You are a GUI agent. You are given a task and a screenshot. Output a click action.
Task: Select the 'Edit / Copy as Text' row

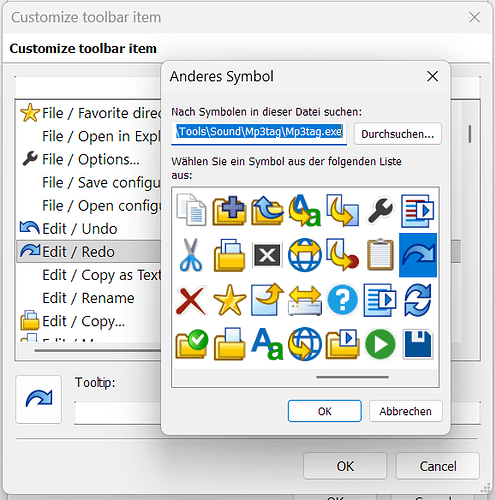coord(89,275)
